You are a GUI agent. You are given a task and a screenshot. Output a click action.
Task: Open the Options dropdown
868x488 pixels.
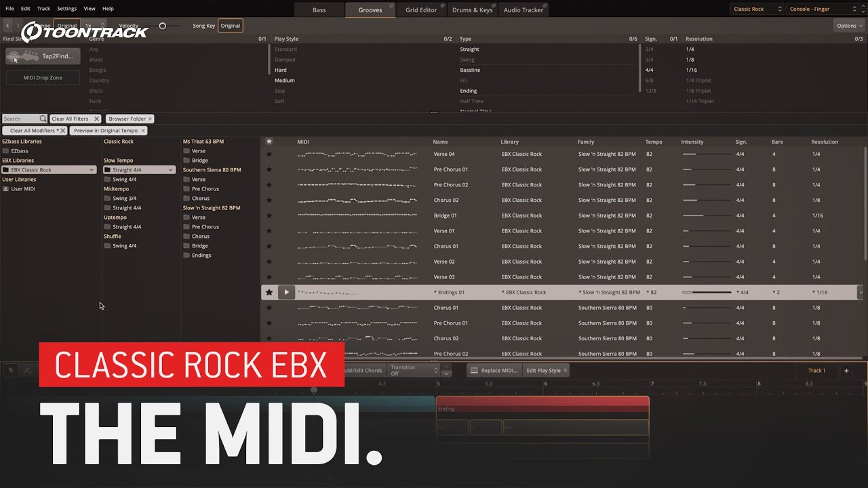(x=848, y=26)
